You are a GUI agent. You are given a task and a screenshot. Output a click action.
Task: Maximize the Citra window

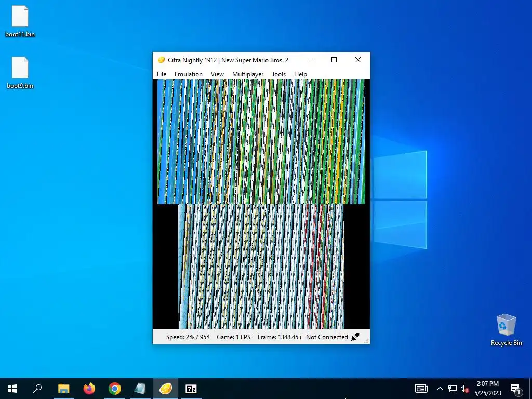pos(334,60)
